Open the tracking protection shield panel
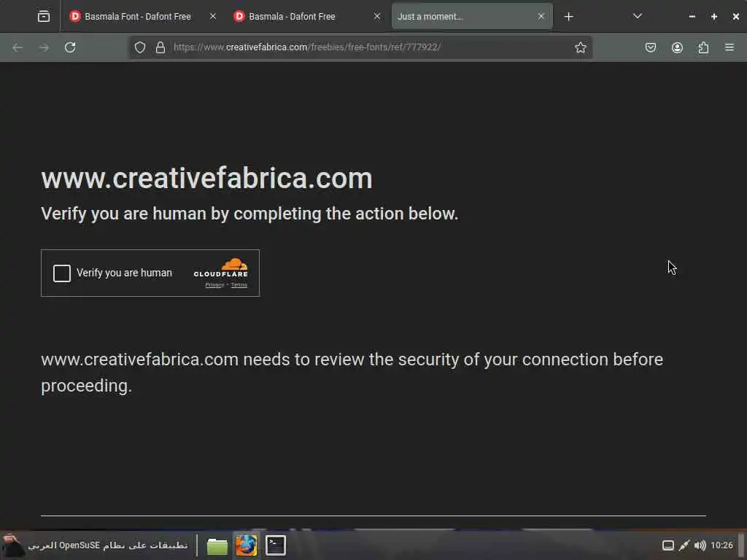This screenshot has height=560, width=747. 140,47
